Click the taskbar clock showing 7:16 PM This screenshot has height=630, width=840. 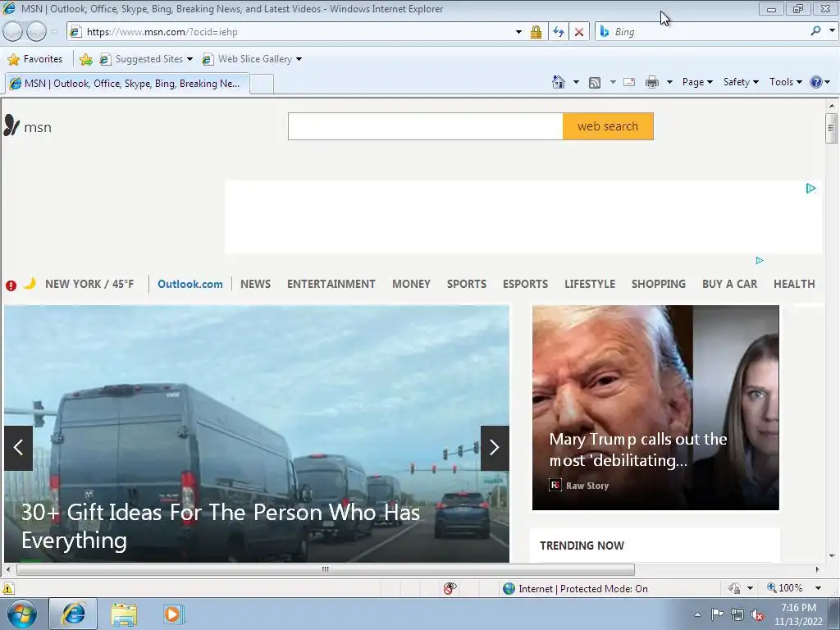click(798, 614)
